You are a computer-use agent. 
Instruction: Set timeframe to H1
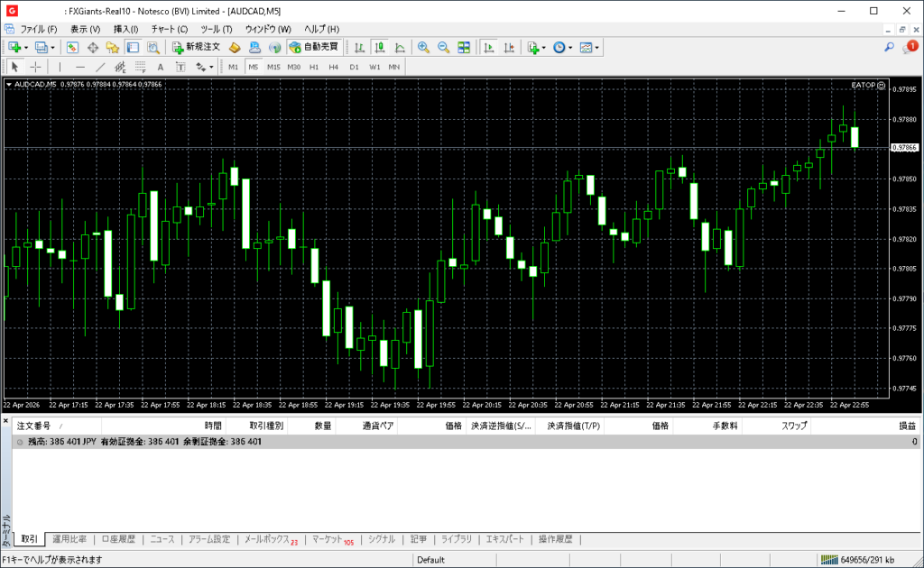(314, 67)
